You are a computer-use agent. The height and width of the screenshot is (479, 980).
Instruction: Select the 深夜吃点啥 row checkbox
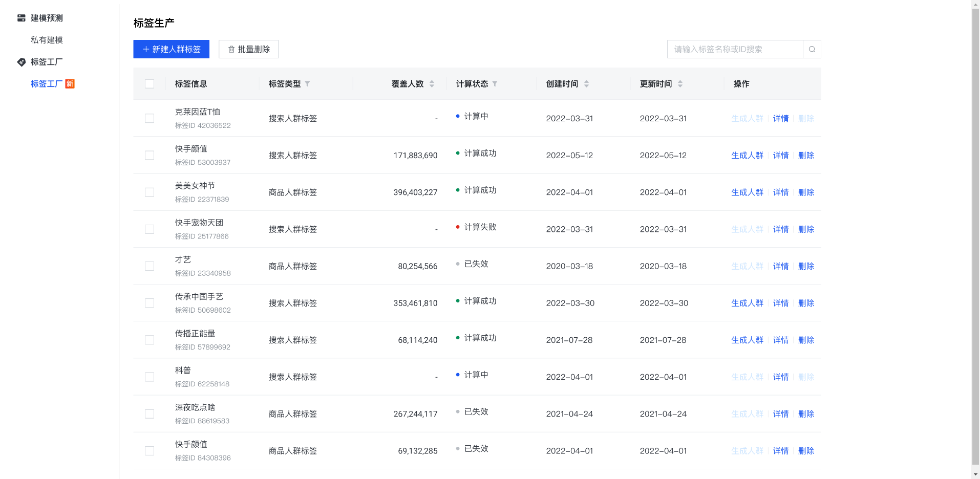pyautogui.click(x=150, y=414)
